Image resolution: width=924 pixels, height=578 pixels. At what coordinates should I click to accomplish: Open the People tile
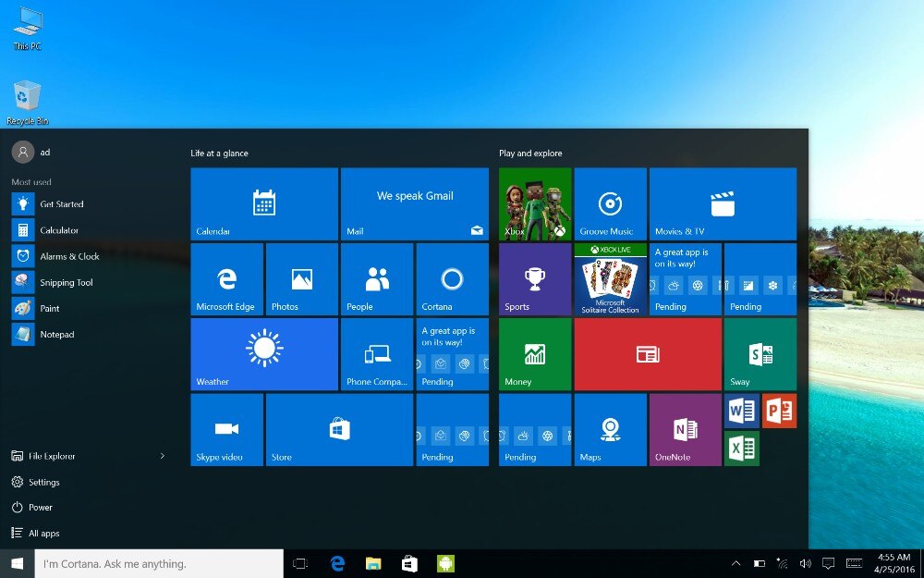[x=377, y=279]
